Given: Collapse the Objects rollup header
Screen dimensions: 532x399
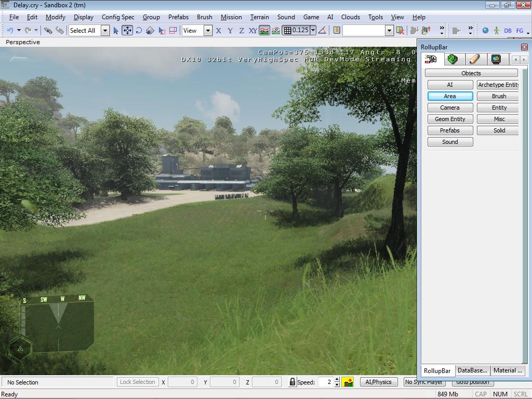Looking at the screenshot, I should coord(471,73).
